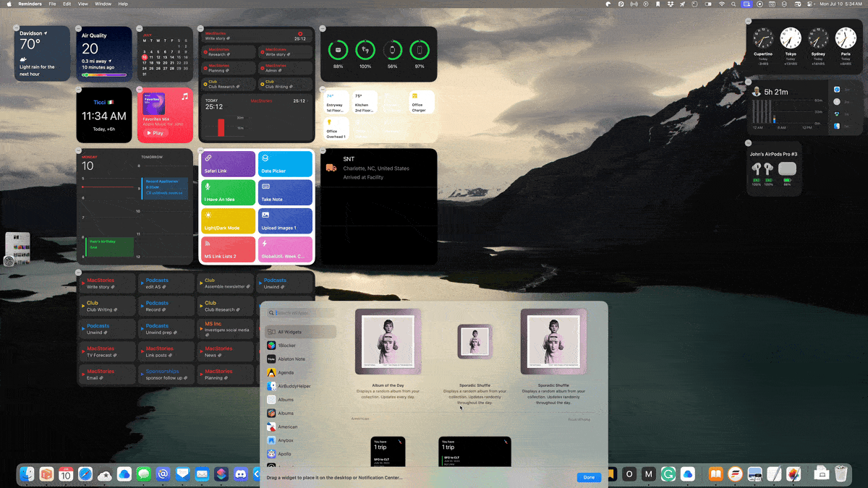Stop the running Write story timer

(300, 34)
